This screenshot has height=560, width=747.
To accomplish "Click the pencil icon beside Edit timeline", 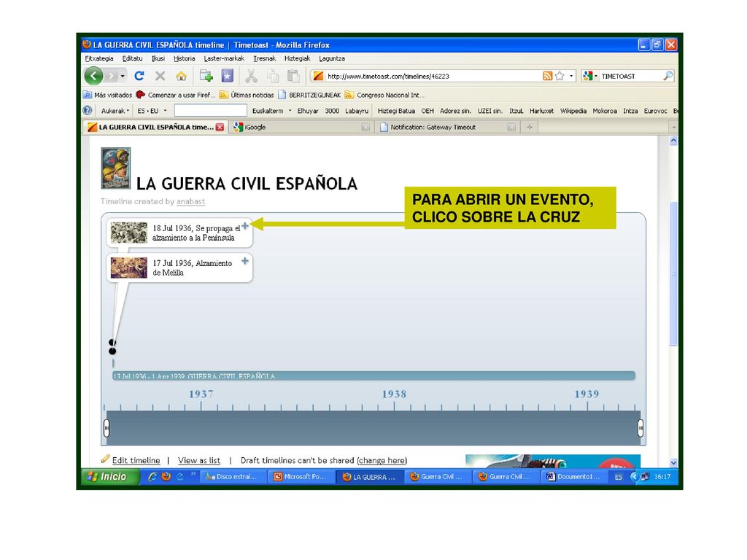I will pos(105,459).
